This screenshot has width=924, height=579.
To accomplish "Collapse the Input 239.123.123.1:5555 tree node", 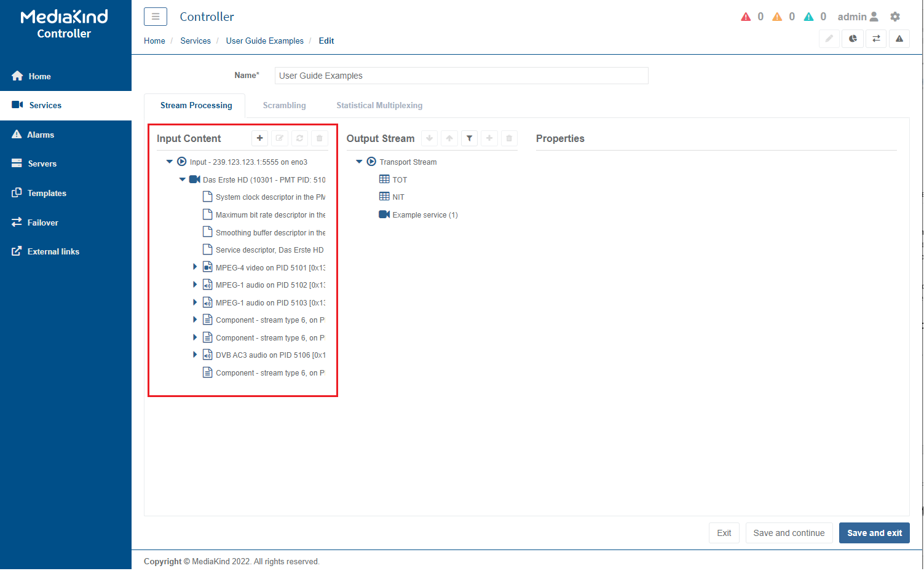I will click(170, 162).
